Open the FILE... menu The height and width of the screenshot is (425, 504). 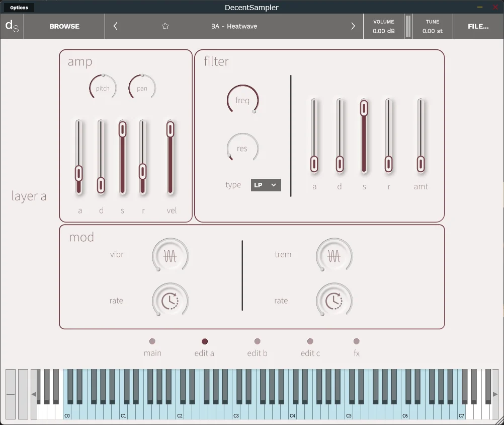478,26
